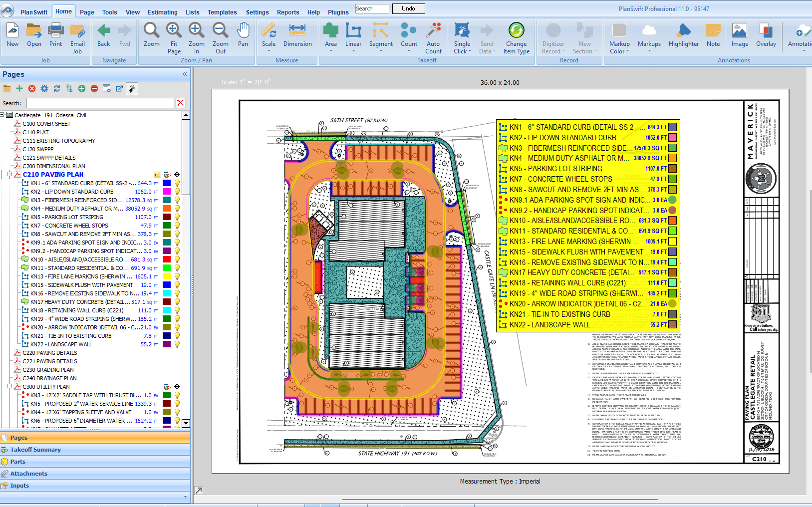Toggle lightbulb visibility for KN18 retaining wall curb

pyautogui.click(x=177, y=310)
